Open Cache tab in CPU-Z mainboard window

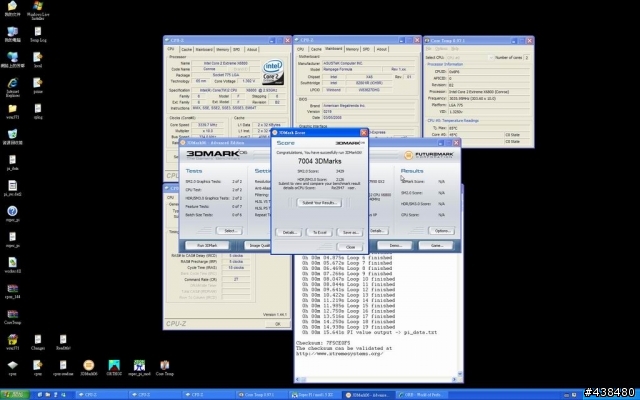pos(316,49)
